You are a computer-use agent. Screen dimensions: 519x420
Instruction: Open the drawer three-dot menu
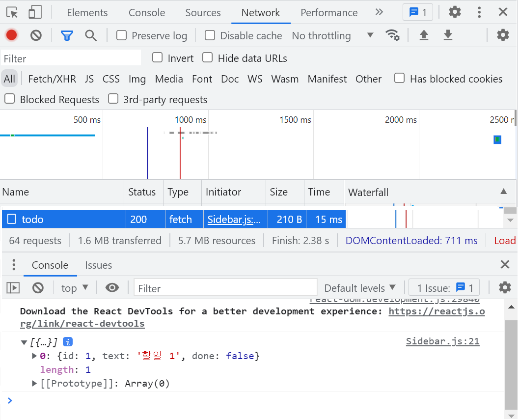pos(14,264)
